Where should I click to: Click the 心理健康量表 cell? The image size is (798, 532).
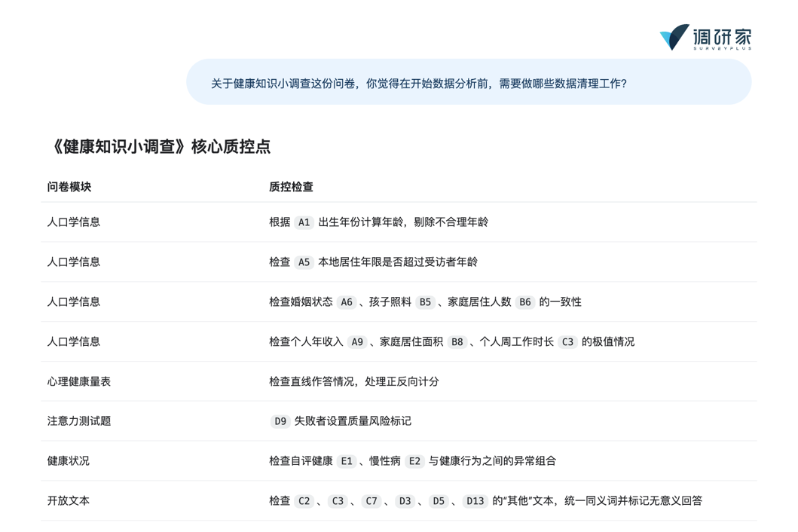coord(79,381)
